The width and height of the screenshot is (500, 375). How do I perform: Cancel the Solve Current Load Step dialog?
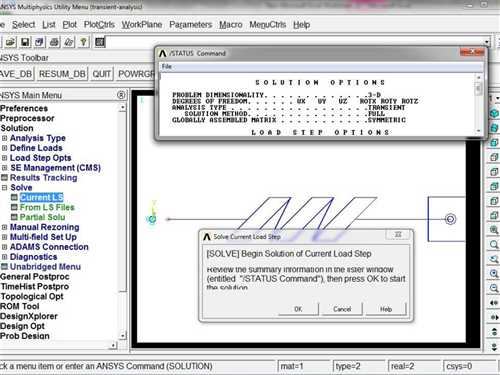tap(342, 309)
